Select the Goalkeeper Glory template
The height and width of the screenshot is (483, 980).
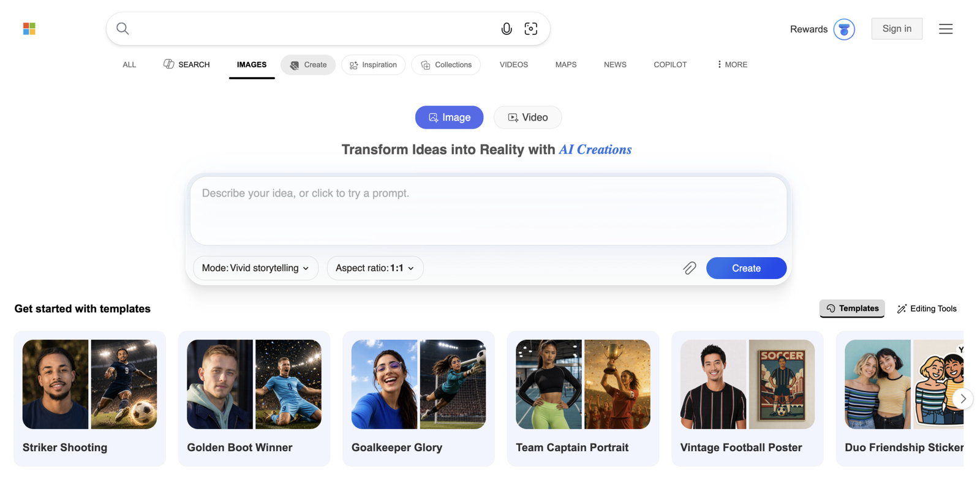(418, 399)
